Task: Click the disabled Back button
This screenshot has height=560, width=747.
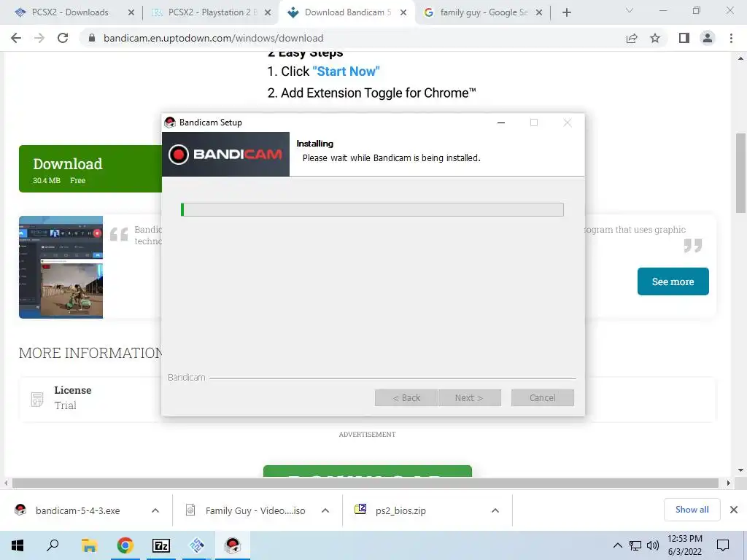Action: [x=406, y=397]
